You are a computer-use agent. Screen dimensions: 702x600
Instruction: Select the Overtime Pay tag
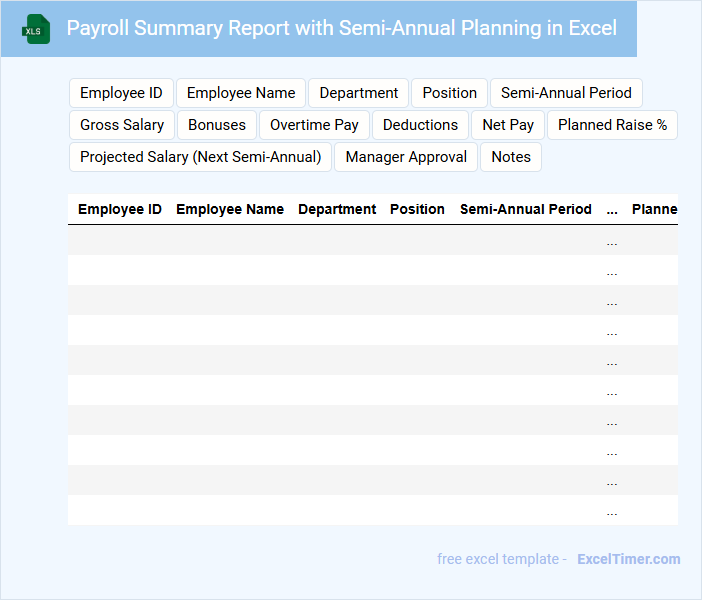pyautogui.click(x=314, y=125)
